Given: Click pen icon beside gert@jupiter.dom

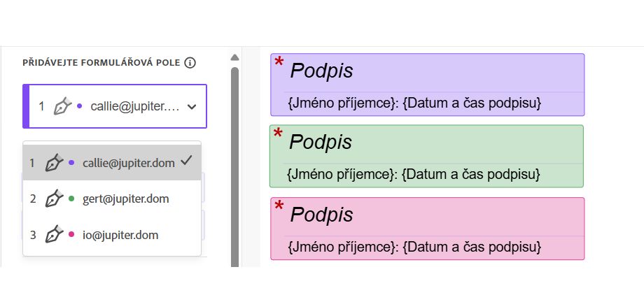Looking at the screenshot, I should 54,199.
